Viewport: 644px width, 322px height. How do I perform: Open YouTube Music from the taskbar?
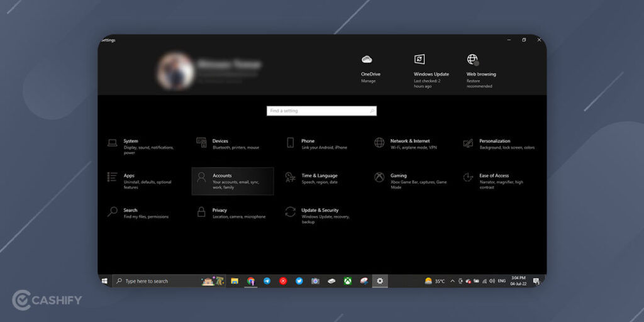(283, 281)
